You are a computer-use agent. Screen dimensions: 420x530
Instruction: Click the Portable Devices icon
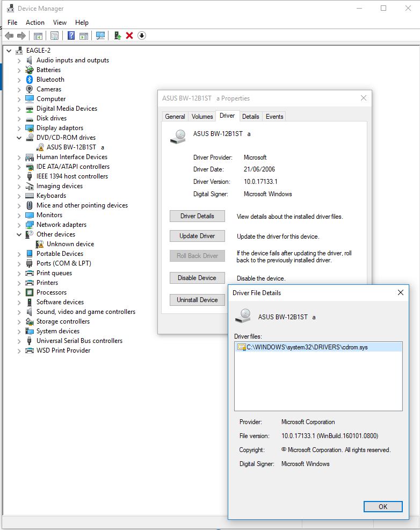coord(30,254)
